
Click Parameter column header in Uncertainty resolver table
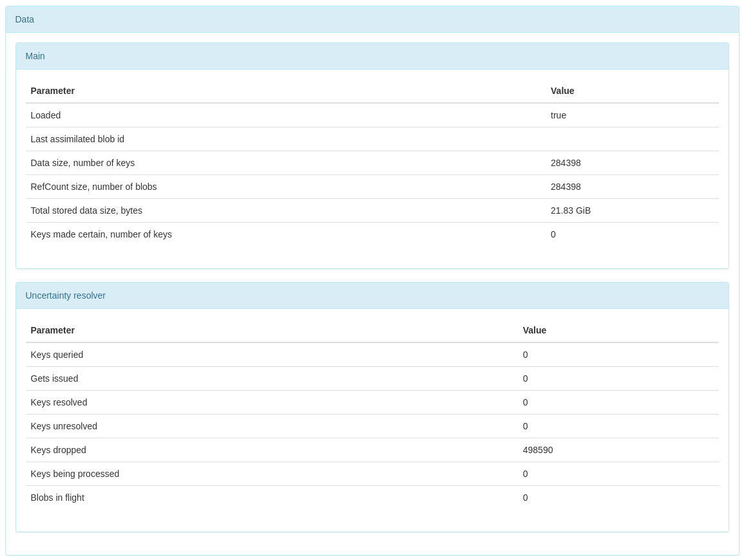point(53,330)
